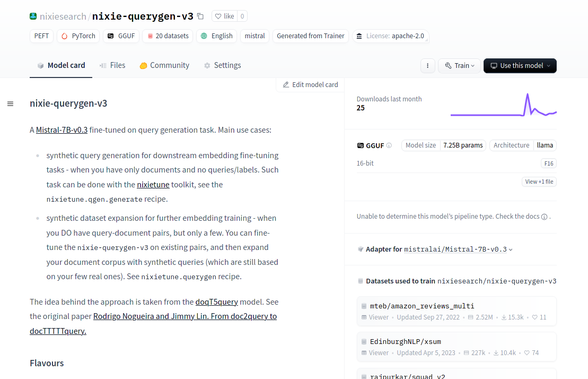
Task: Click the downloads trend chart
Action: pyautogui.click(x=503, y=105)
